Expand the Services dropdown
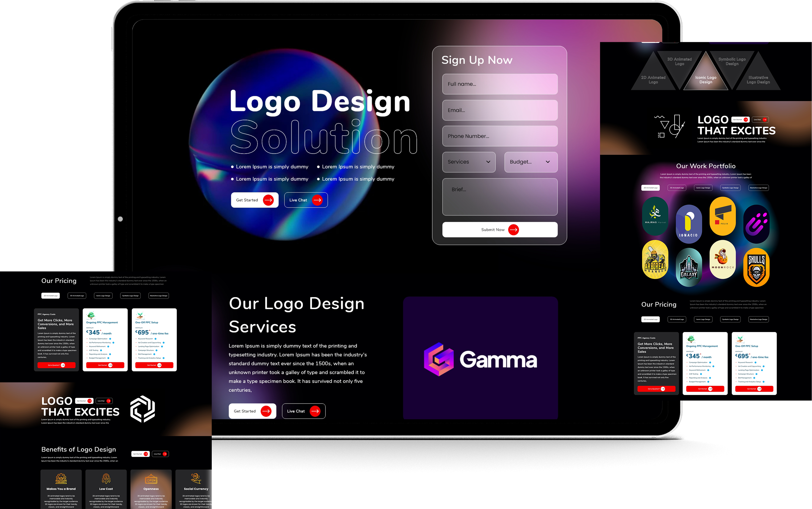Image resolution: width=812 pixels, height=509 pixels. coord(469,162)
